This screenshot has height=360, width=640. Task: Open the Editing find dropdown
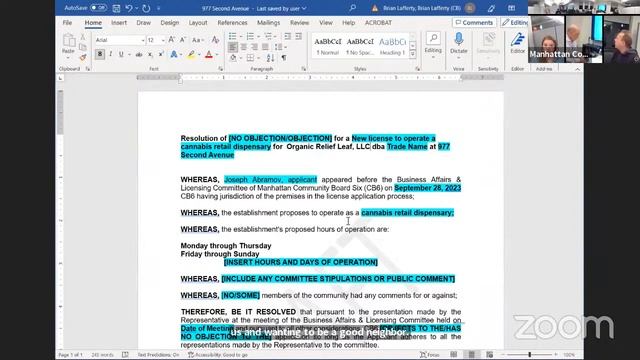(433, 45)
